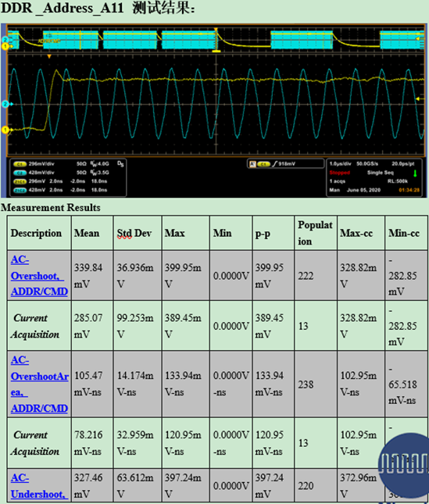The image size is (429, 504).
Task: Select the yellow C1 channel badge
Action: (20, 164)
